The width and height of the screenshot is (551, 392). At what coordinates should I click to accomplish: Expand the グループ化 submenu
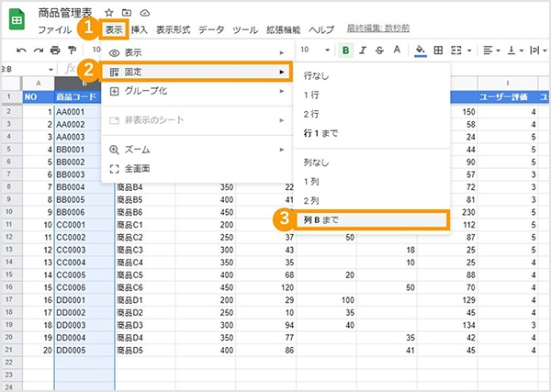click(197, 91)
